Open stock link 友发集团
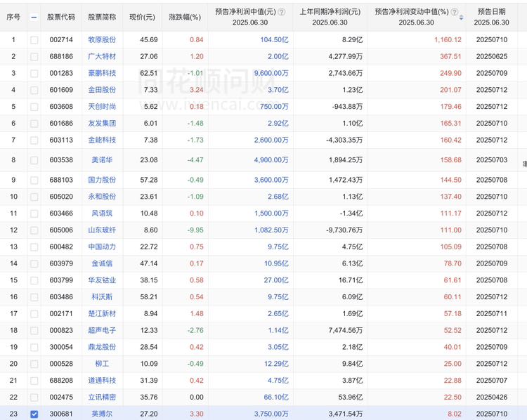527x420 pixels. pyautogui.click(x=102, y=124)
